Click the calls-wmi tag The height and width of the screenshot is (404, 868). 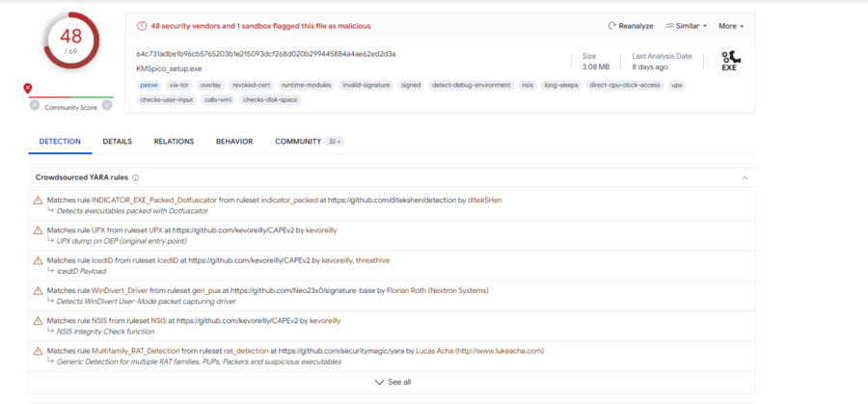pos(218,99)
